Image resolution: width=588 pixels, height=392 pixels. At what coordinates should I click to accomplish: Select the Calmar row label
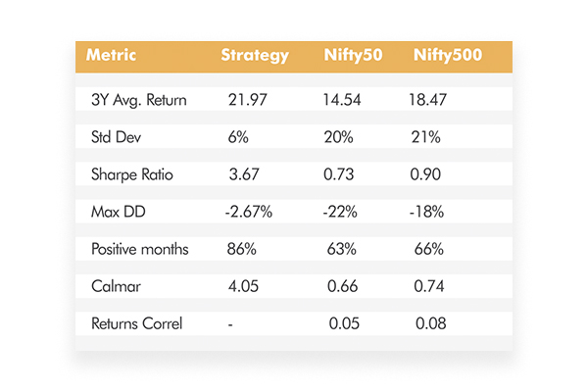pos(109,287)
